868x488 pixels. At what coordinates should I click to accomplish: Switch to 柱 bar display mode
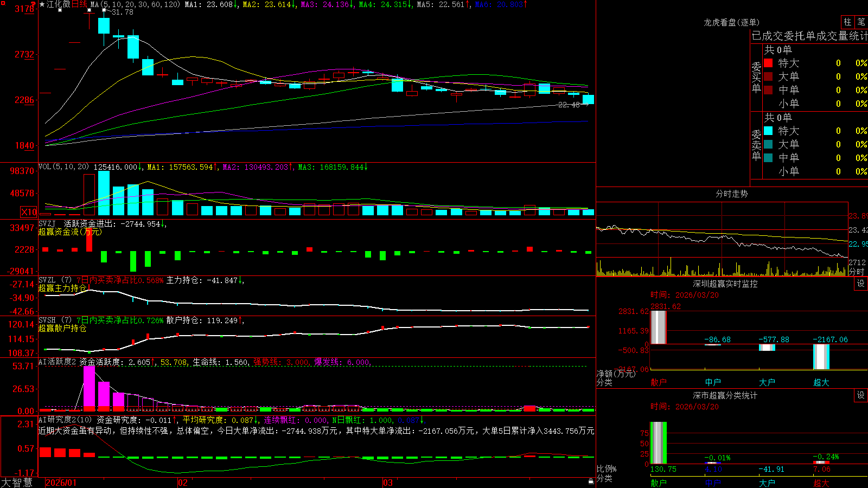coord(847,22)
